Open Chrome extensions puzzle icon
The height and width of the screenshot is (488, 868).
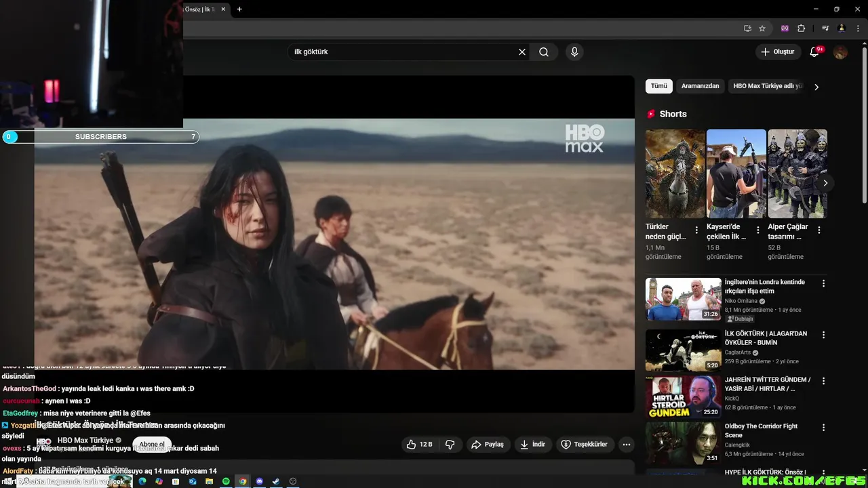[801, 28]
